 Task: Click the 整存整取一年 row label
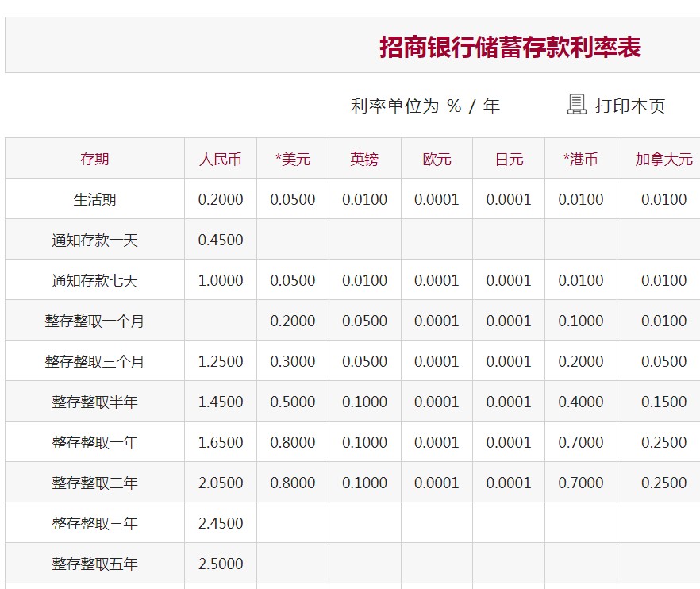point(94,442)
